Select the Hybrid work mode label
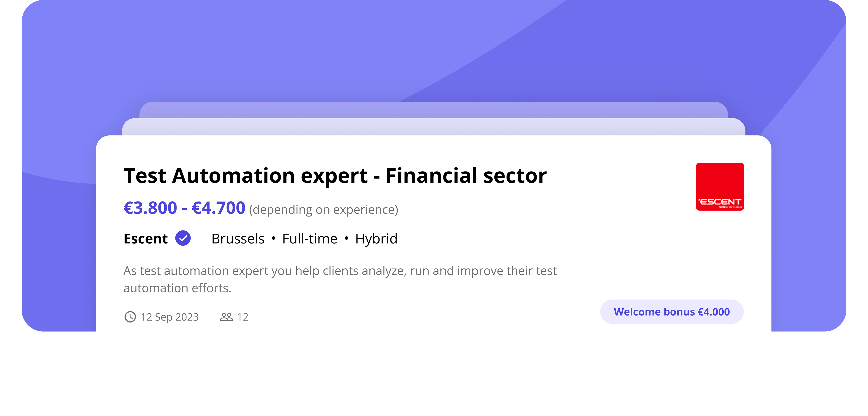Image resolution: width=868 pixels, height=416 pixels. 376,239
